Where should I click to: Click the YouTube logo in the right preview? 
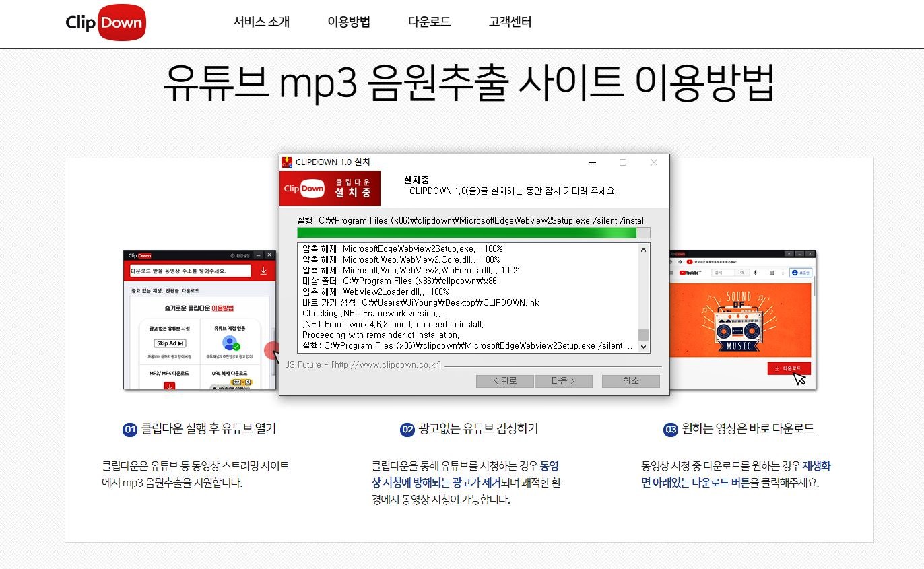(690, 273)
